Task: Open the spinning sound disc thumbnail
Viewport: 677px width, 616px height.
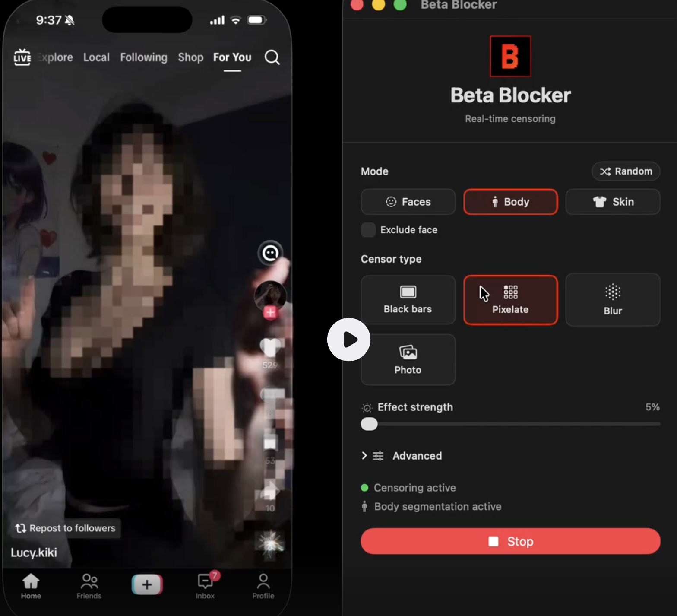Action: (270, 543)
